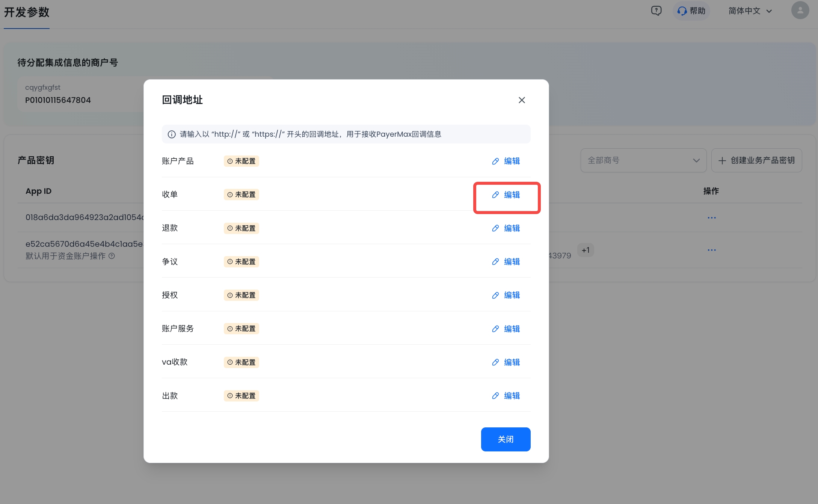Viewport: 818px width, 504px height.
Task: Open the feedback question icon in header
Action: tap(656, 11)
